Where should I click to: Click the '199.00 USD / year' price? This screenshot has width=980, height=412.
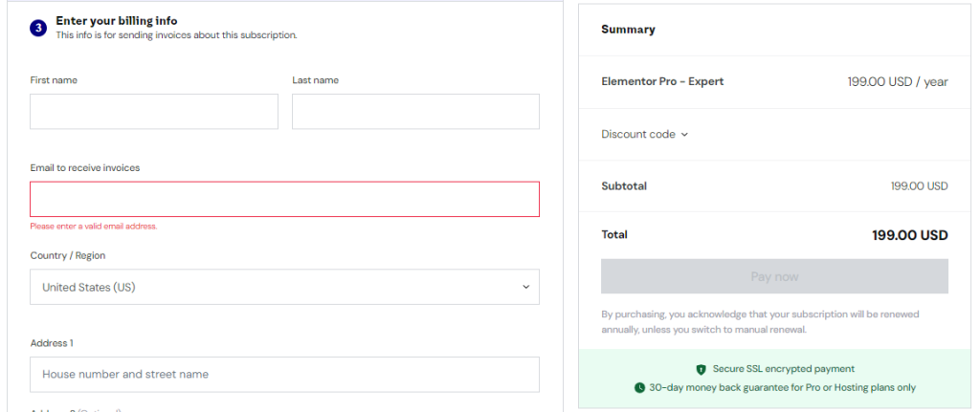pyautogui.click(x=898, y=82)
